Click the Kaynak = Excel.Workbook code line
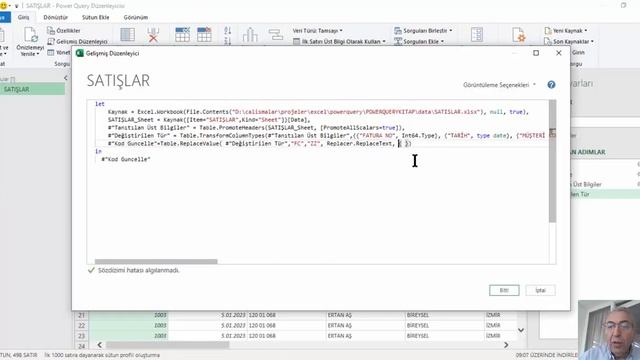 coord(318,112)
